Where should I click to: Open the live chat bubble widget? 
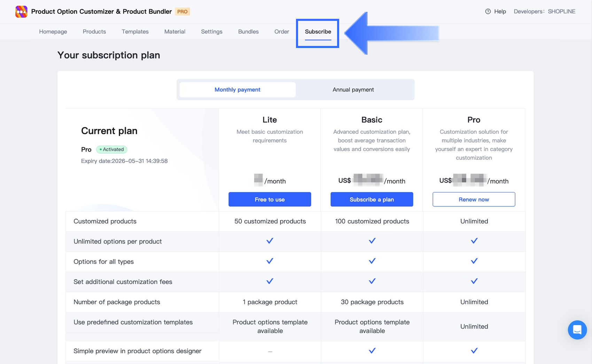click(x=577, y=330)
